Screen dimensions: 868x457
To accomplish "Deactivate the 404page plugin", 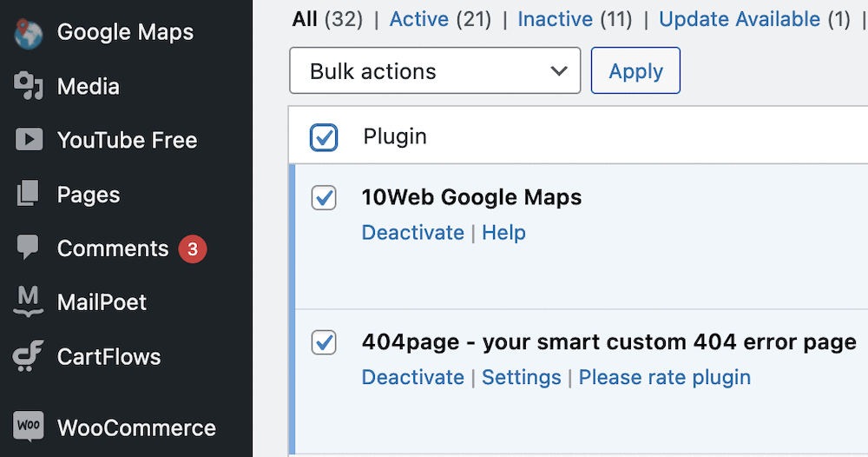I will click(x=413, y=377).
